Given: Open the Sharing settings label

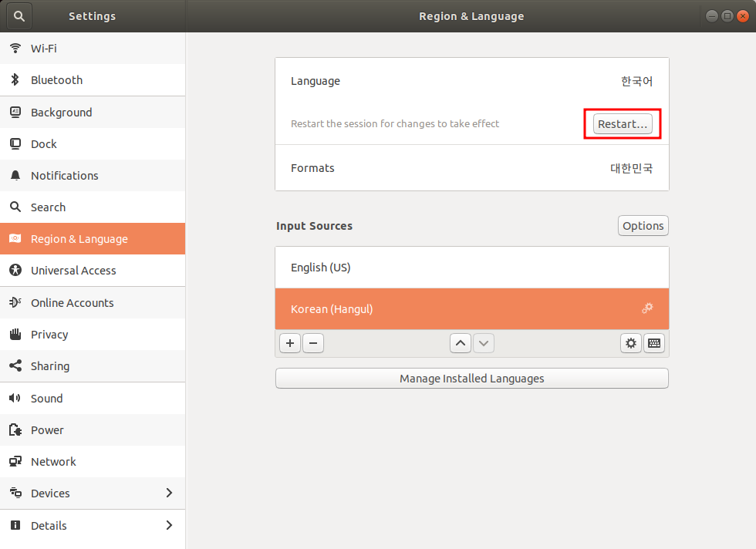Looking at the screenshot, I should pyautogui.click(x=50, y=366).
